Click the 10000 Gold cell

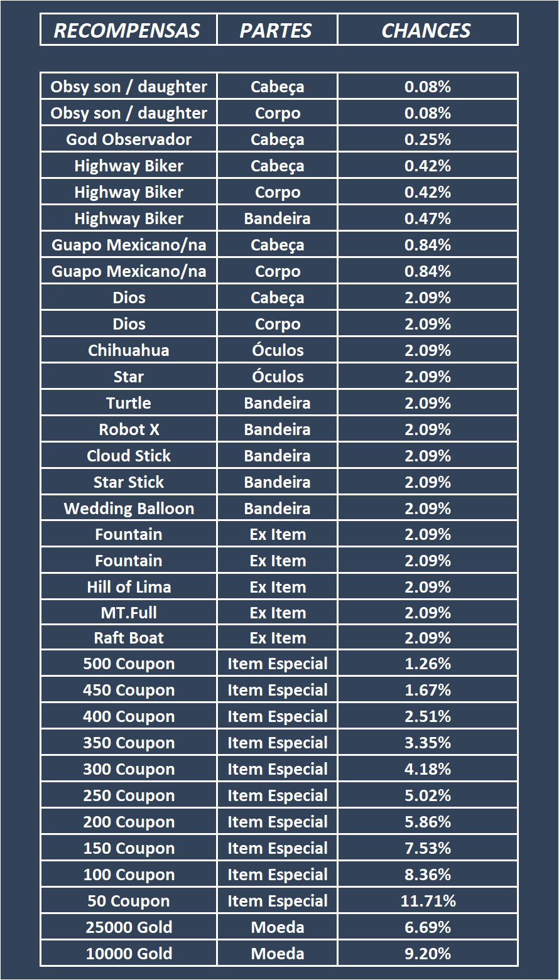click(129, 954)
